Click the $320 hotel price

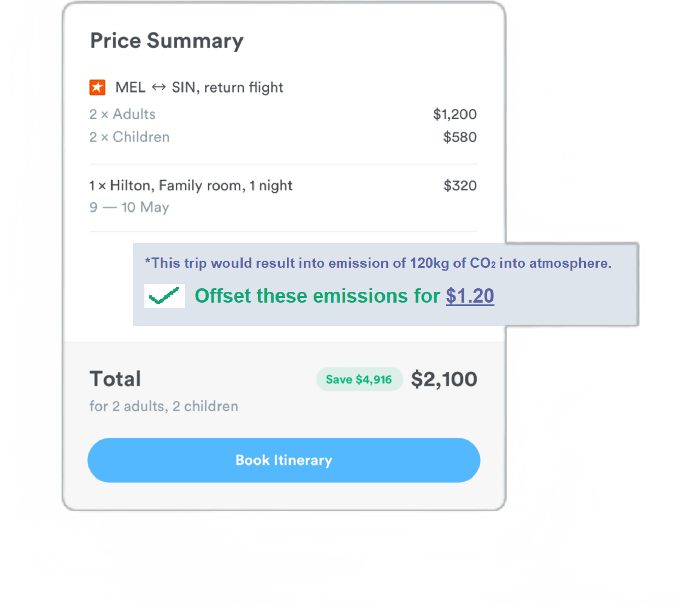coord(460,186)
